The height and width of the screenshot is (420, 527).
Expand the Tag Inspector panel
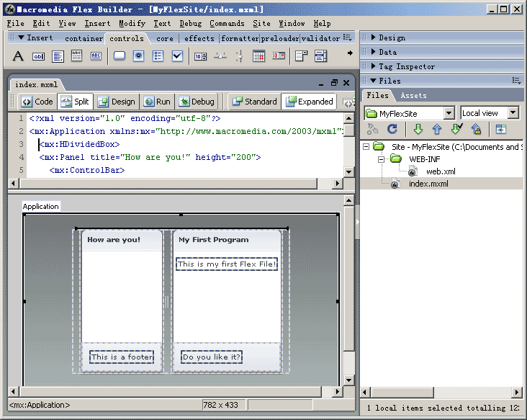click(374, 66)
